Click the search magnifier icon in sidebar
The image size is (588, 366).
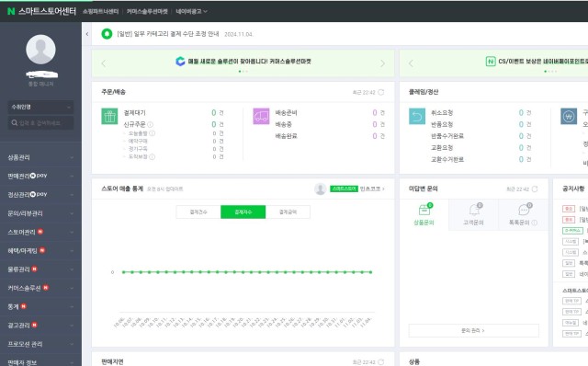15,122
